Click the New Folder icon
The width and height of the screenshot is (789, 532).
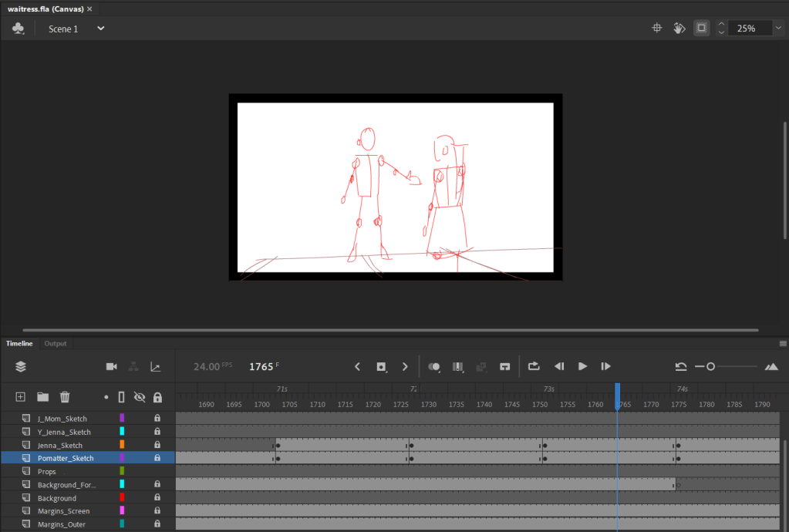pyautogui.click(x=42, y=397)
